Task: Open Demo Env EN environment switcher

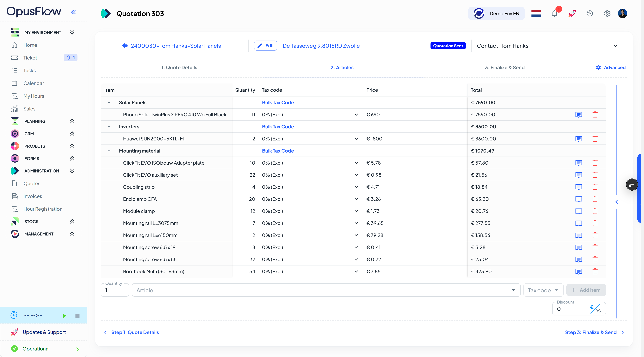Action: (496, 13)
